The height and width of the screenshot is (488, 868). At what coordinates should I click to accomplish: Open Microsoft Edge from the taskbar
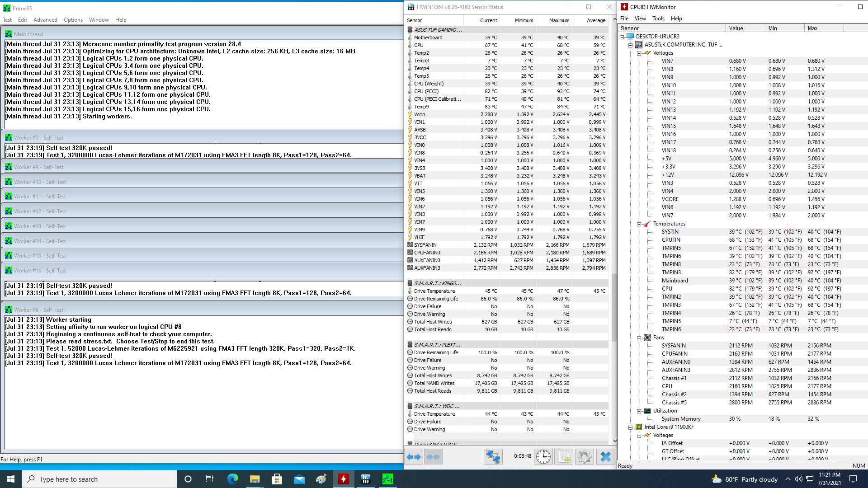233,479
